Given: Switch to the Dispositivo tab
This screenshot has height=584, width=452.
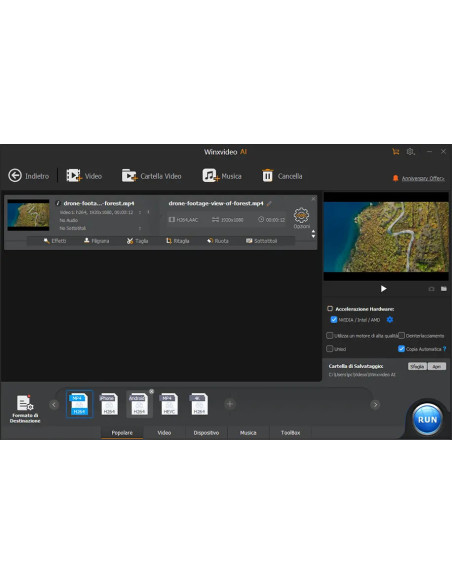Looking at the screenshot, I should [x=206, y=433].
